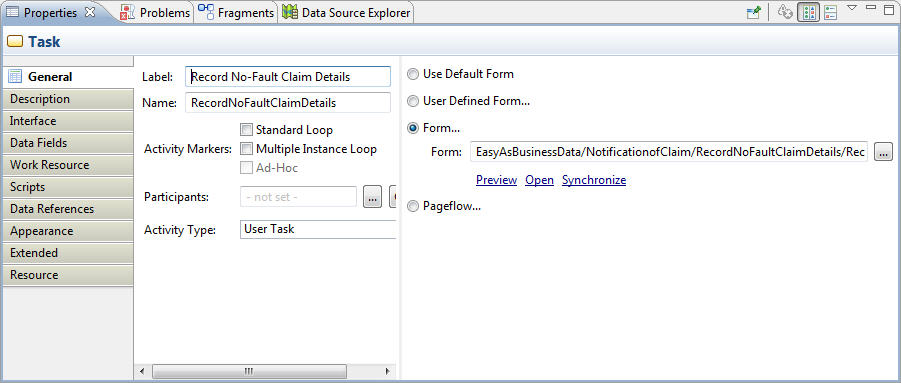Click the Preview form link
Image resolution: width=901 pixels, height=383 pixels.
click(x=496, y=180)
